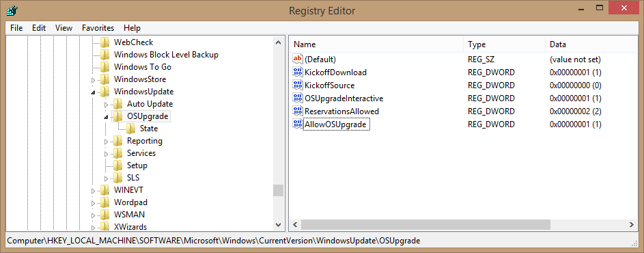Select the WebCheck folder icon

point(105,42)
